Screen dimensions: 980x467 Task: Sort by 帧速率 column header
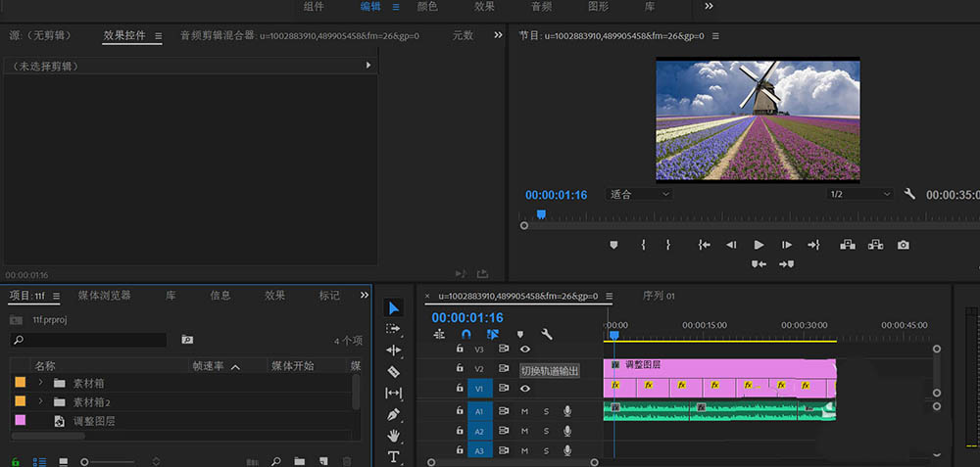click(207, 365)
